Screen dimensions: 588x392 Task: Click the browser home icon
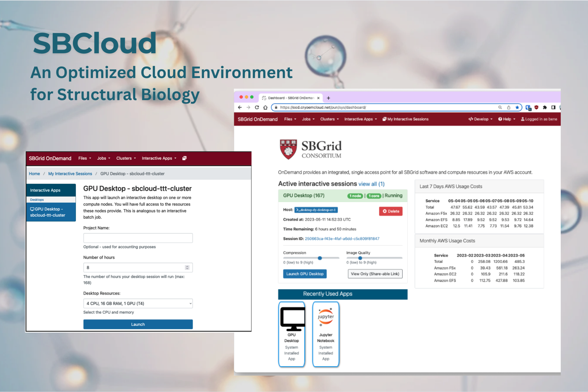point(265,107)
